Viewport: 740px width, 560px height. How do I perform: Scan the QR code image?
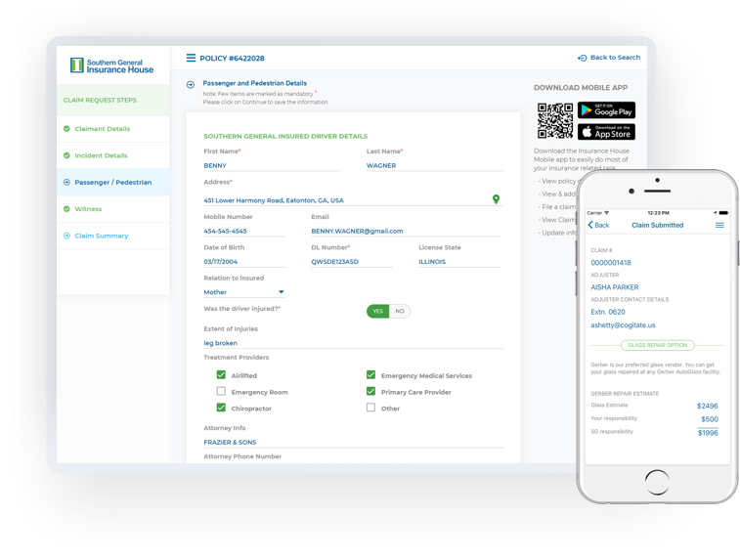coord(555,121)
